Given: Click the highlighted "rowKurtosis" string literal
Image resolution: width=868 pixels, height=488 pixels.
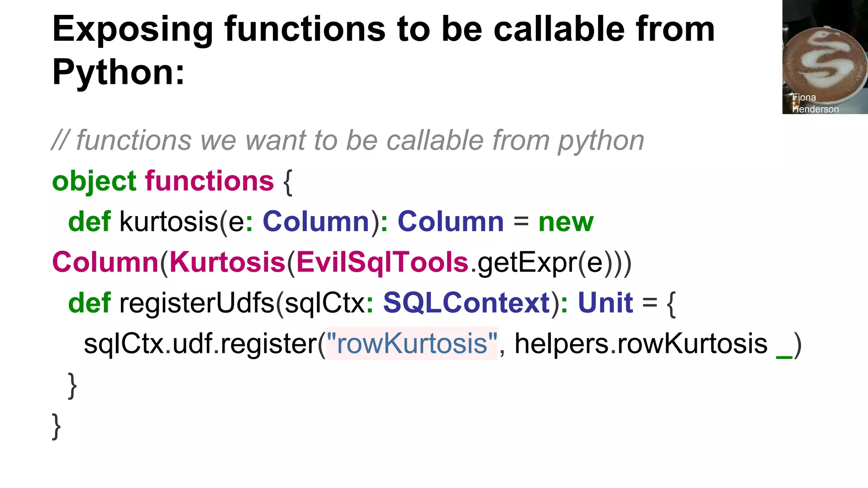Looking at the screenshot, I should click(412, 344).
